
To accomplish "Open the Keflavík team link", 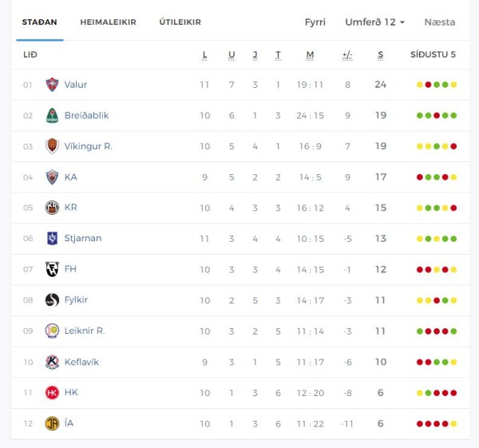I will click(81, 362).
